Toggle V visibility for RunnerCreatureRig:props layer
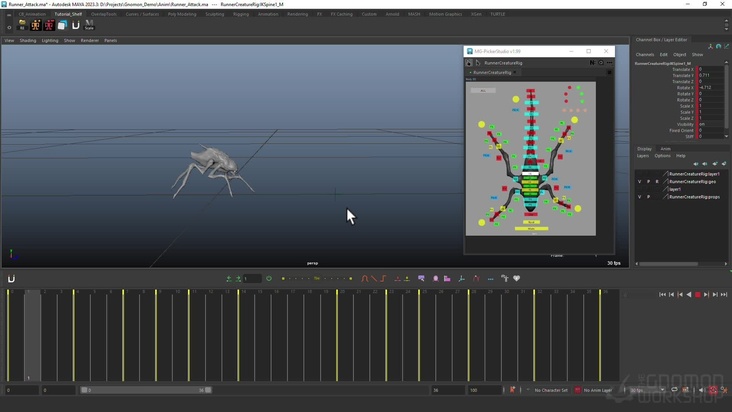 click(x=640, y=197)
